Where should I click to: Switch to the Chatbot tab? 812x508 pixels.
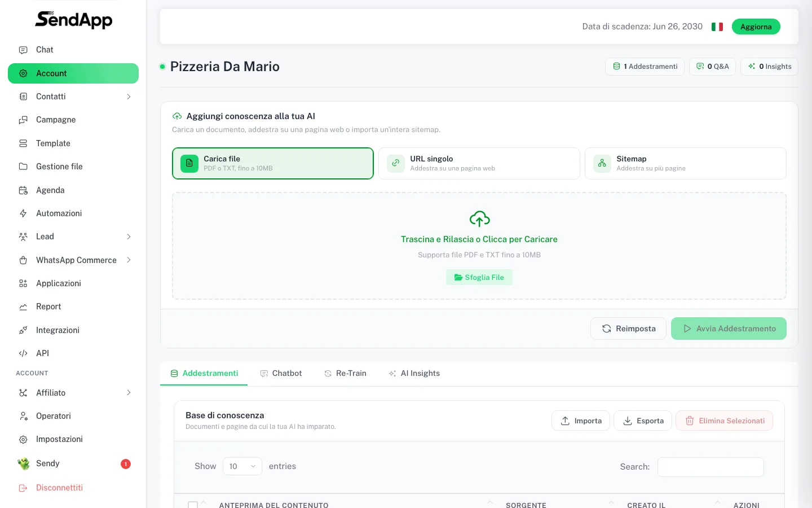click(281, 374)
